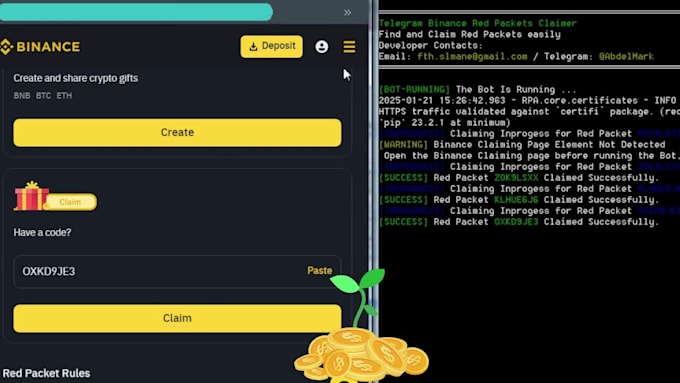
Task: Open the hamburger menu
Action: [349, 46]
